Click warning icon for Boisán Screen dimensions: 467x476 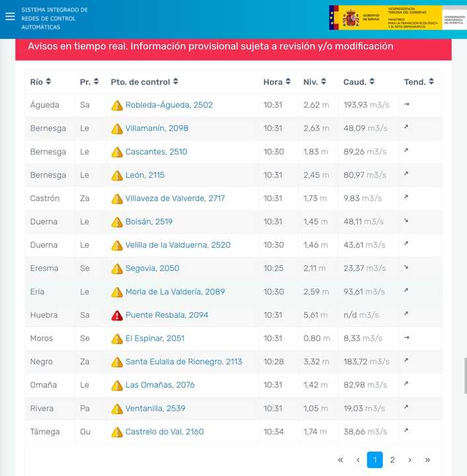[x=117, y=222]
